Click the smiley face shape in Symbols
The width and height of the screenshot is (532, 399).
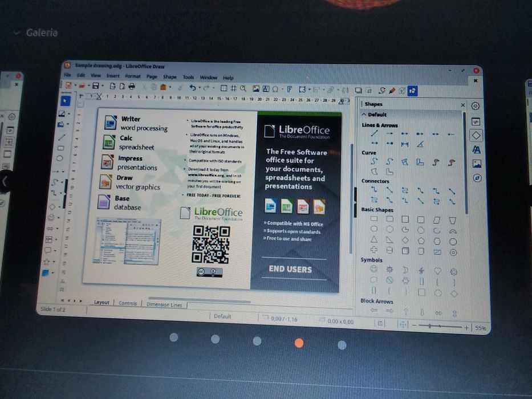(x=373, y=269)
